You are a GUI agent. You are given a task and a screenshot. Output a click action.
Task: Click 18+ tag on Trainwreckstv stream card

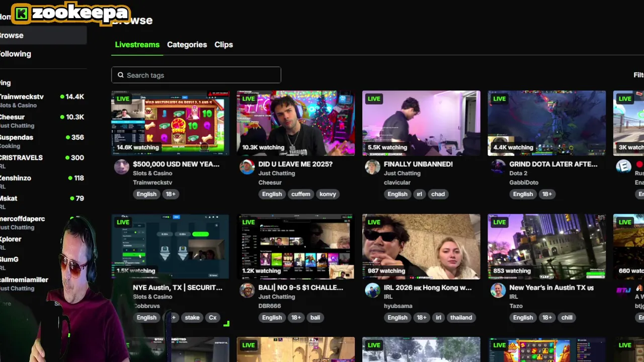(171, 194)
